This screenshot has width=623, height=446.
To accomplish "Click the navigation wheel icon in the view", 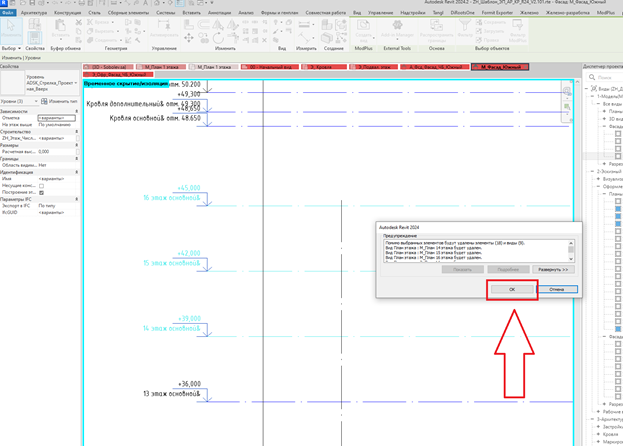I will point(567,92).
